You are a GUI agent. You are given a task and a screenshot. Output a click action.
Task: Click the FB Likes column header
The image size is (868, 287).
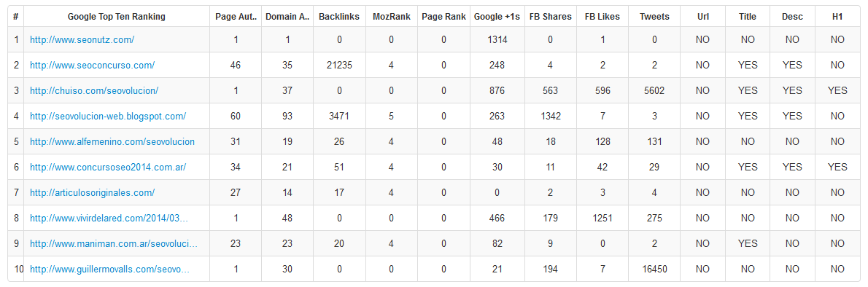pos(602,17)
